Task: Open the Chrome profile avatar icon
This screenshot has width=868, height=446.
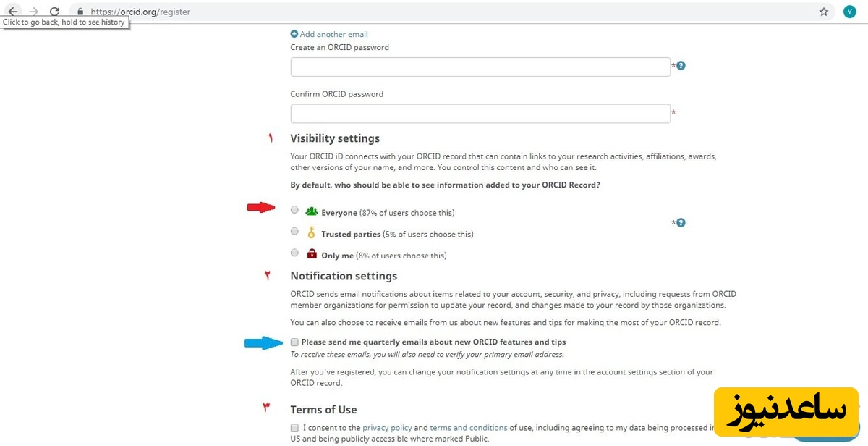Action: (x=848, y=12)
